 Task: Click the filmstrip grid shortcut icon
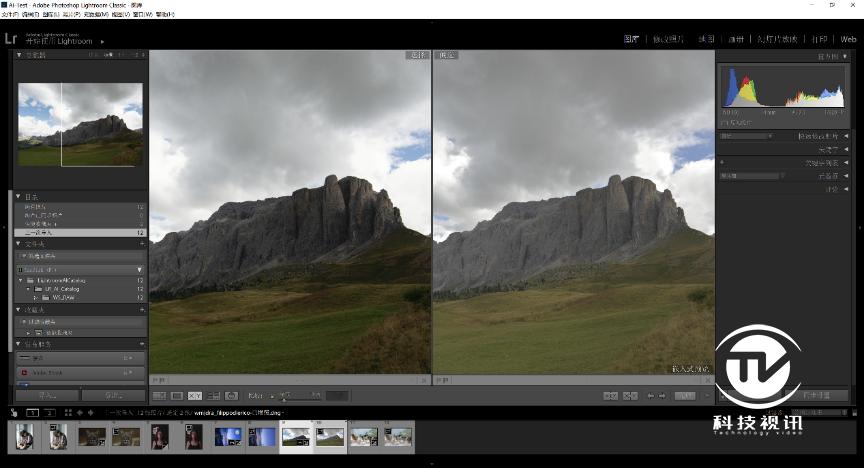point(66,412)
